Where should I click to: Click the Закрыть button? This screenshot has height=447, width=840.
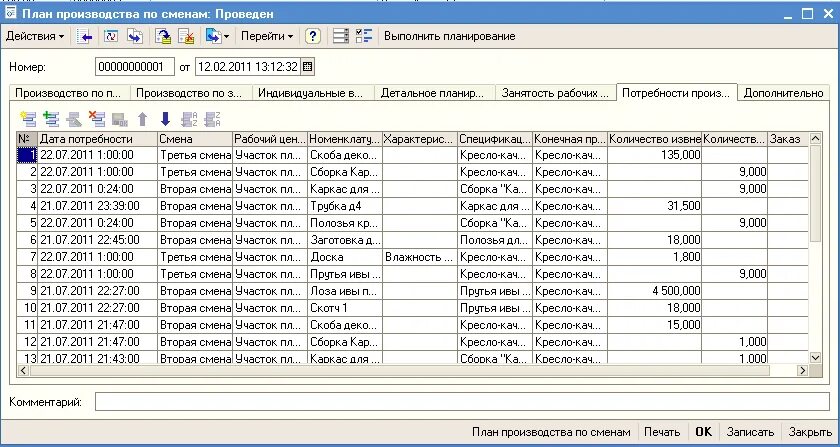coord(810,432)
